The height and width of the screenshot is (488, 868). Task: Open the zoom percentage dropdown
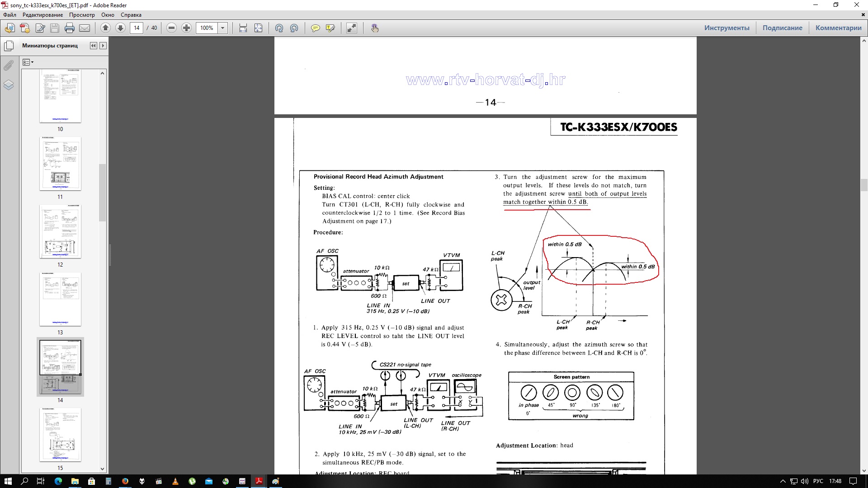tap(222, 28)
